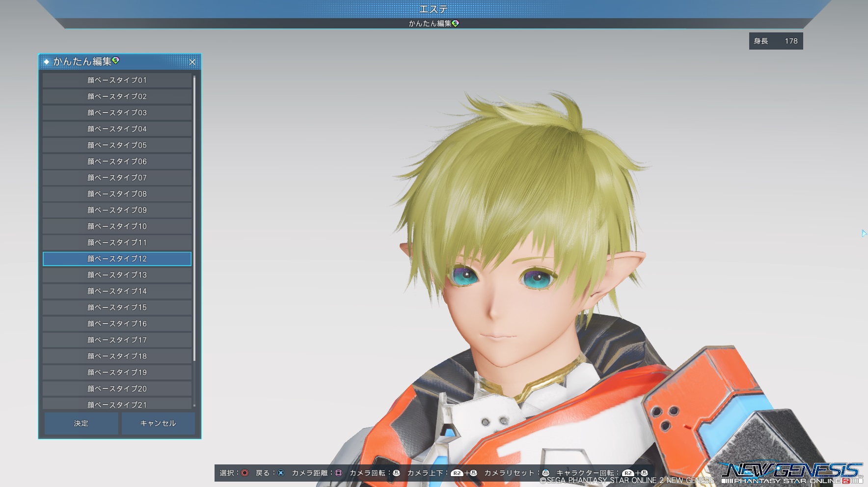Click the SG gem icon in panel title
This screenshot has width=868, height=487.
(116, 60)
